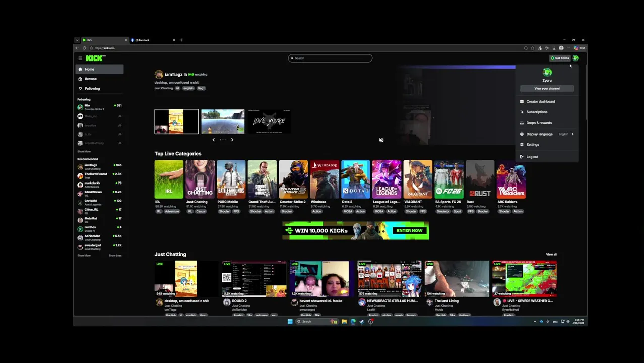Open the Thailand Living stream thumbnail

pyautogui.click(x=457, y=279)
